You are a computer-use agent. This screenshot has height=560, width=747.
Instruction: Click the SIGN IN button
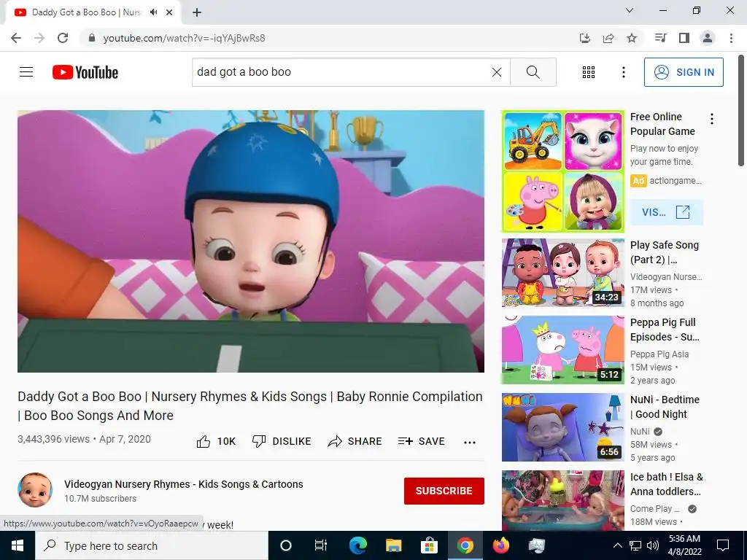tap(684, 72)
